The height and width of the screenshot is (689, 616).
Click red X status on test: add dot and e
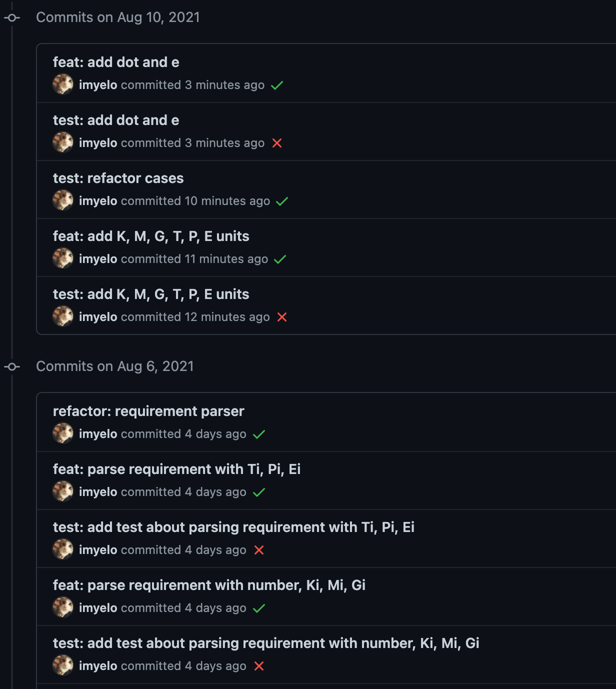tap(277, 143)
